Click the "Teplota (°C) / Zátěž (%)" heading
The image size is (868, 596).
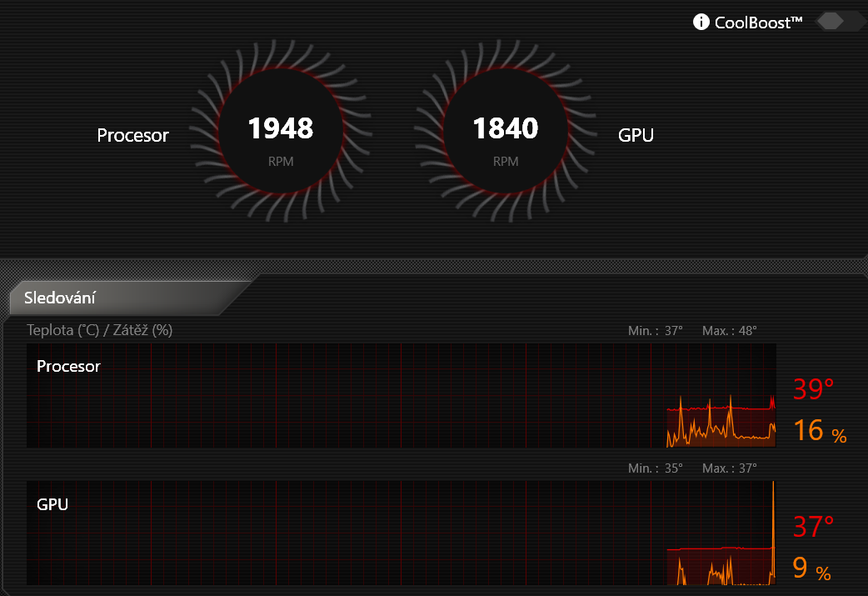point(100,330)
